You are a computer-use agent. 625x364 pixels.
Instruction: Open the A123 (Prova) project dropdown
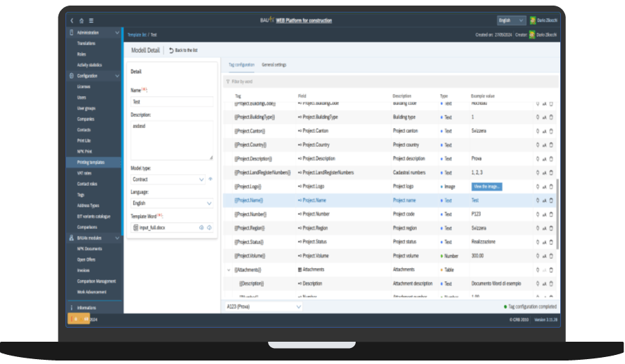(264, 306)
